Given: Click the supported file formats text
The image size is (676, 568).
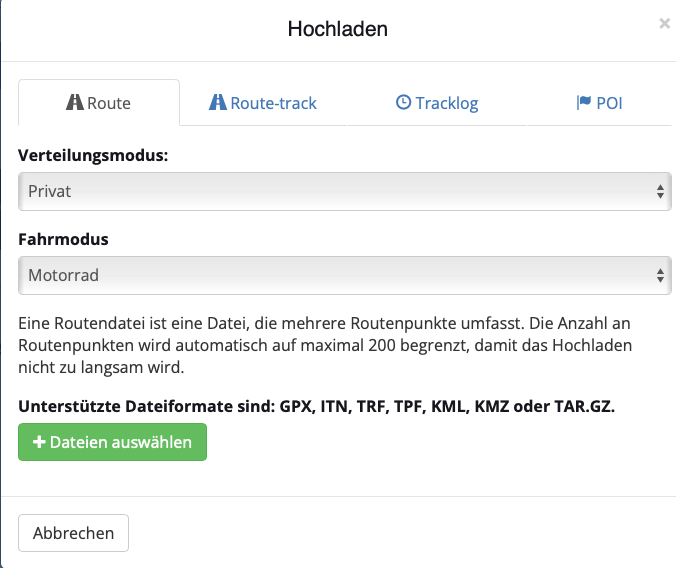Looking at the screenshot, I should click(x=316, y=406).
